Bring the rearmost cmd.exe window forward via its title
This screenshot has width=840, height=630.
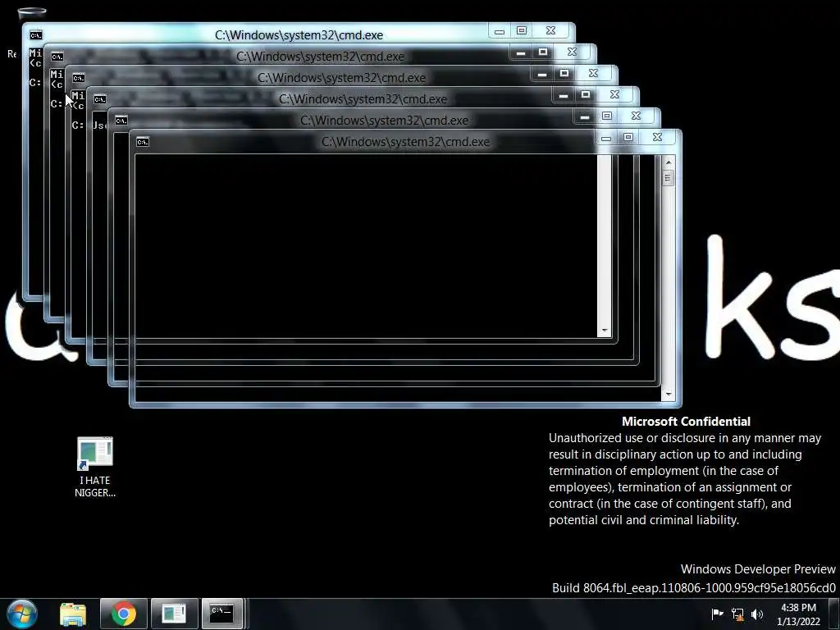[299, 35]
